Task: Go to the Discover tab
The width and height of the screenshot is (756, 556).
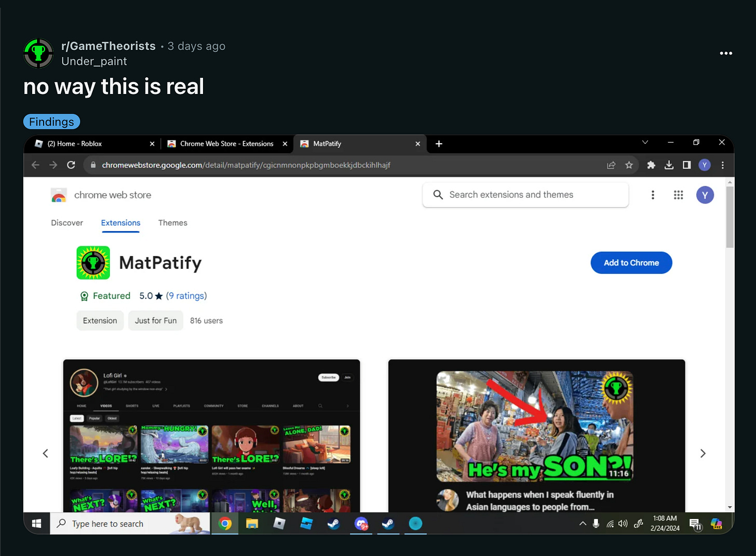Action: 67,223
